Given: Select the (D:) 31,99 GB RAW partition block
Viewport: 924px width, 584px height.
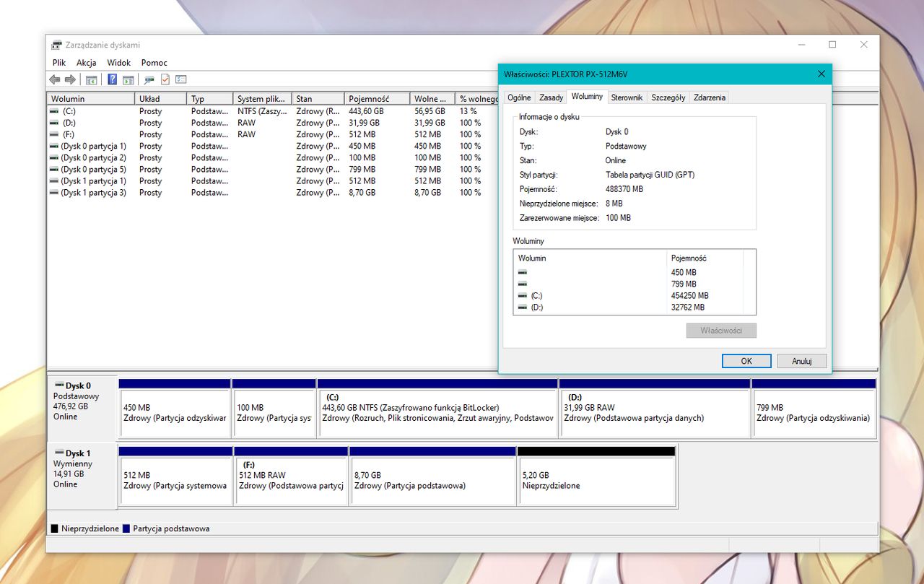Looking at the screenshot, I should pyautogui.click(x=654, y=413).
